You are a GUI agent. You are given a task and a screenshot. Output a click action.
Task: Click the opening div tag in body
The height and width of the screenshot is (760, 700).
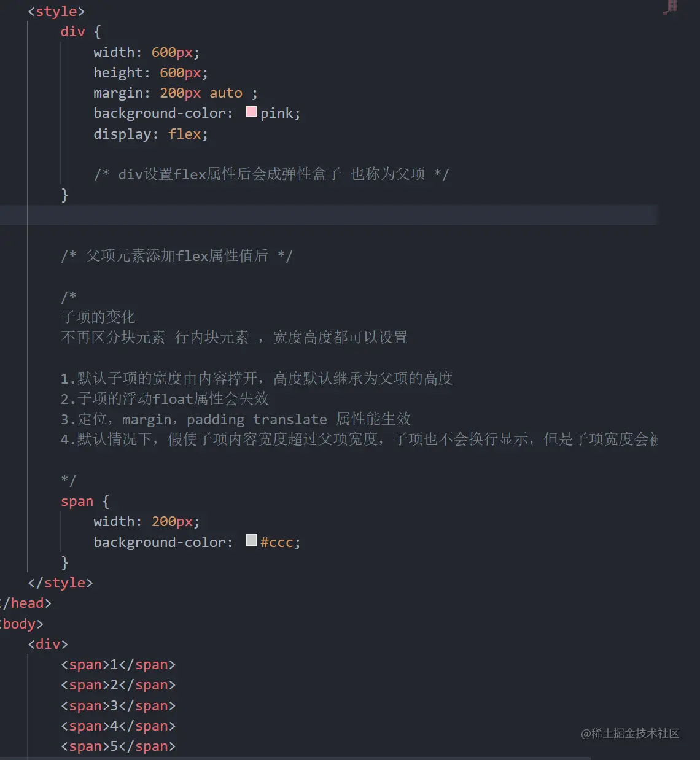coord(48,644)
